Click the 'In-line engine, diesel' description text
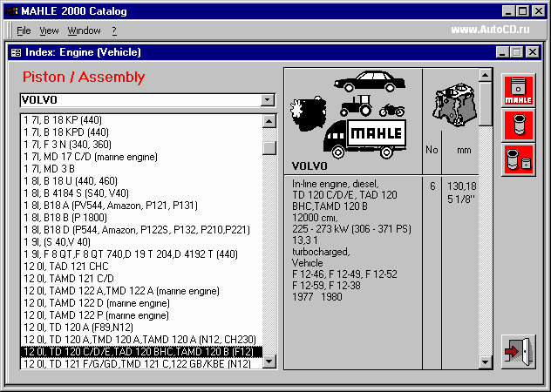This screenshot has width=551, height=392. pos(336,184)
